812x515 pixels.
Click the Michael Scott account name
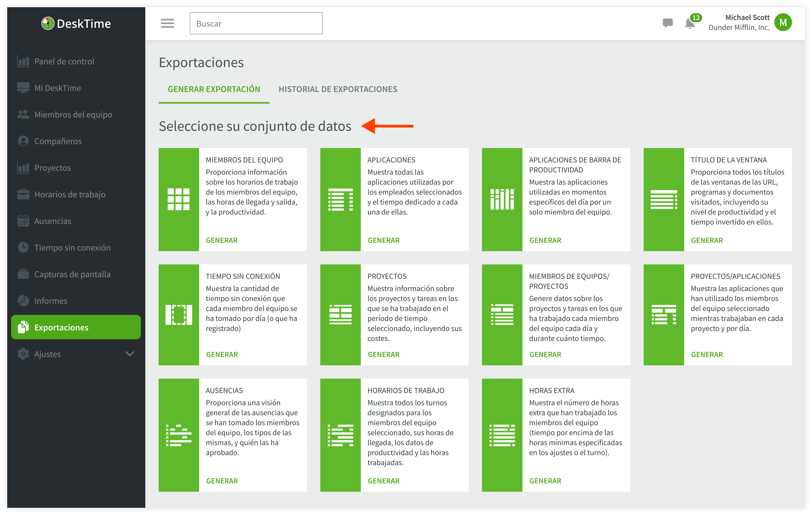click(747, 18)
